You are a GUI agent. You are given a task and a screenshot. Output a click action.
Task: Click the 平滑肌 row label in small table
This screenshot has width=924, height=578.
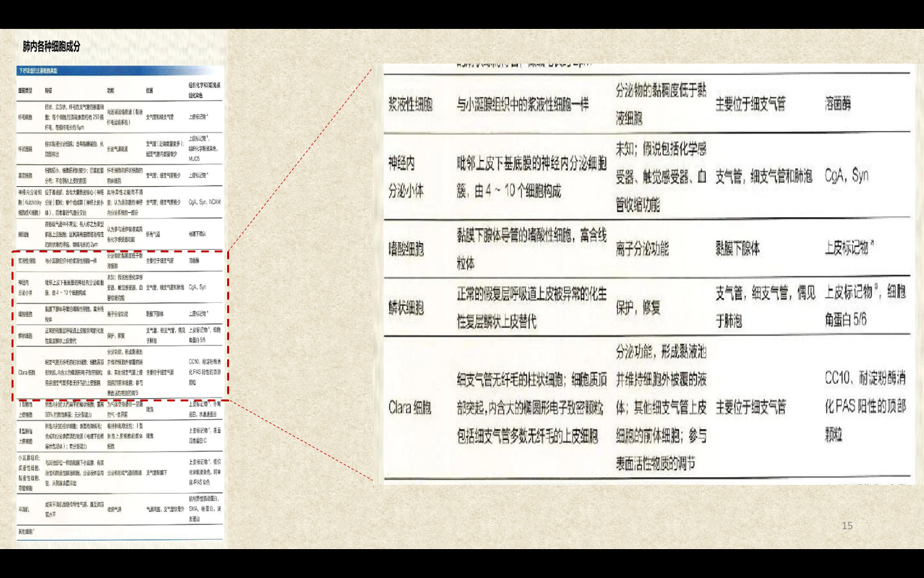click(x=24, y=509)
